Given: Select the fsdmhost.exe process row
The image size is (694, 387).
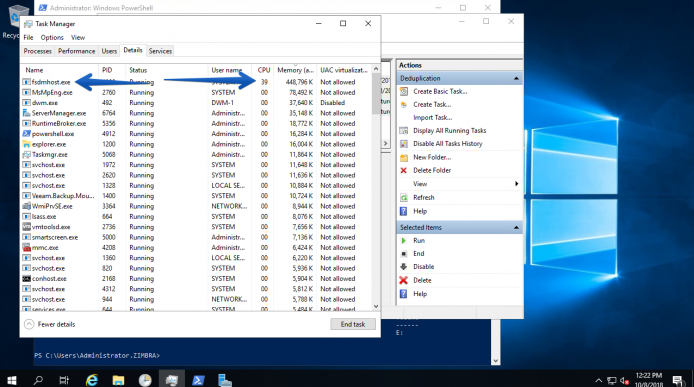Looking at the screenshot, I should click(196, 82).
